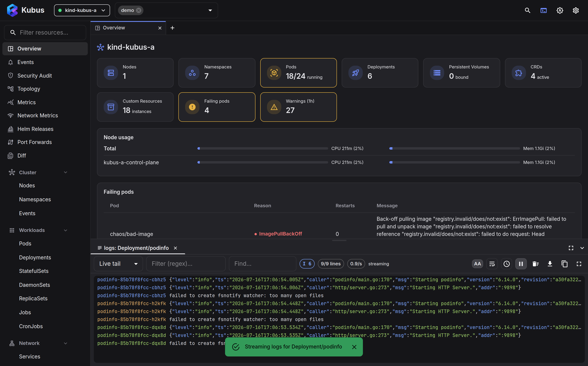Toggle timestamps clock icon
Screen dimensions: 588x366
point(506,264)
